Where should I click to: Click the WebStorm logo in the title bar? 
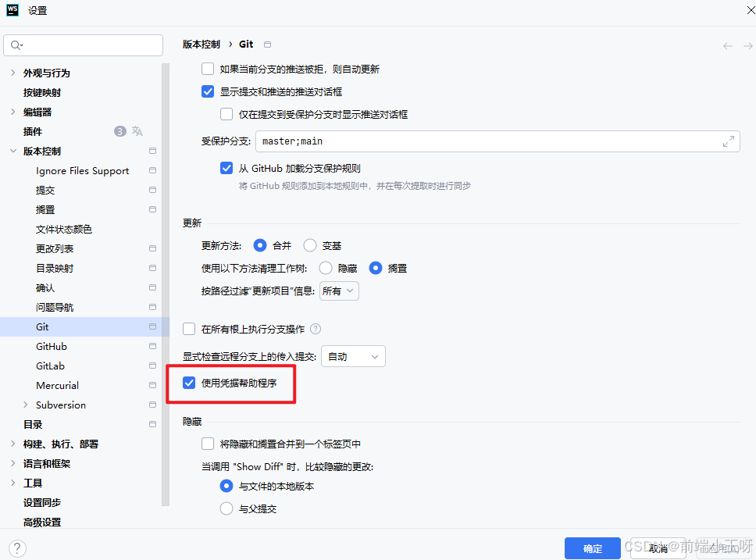[12, 10]
